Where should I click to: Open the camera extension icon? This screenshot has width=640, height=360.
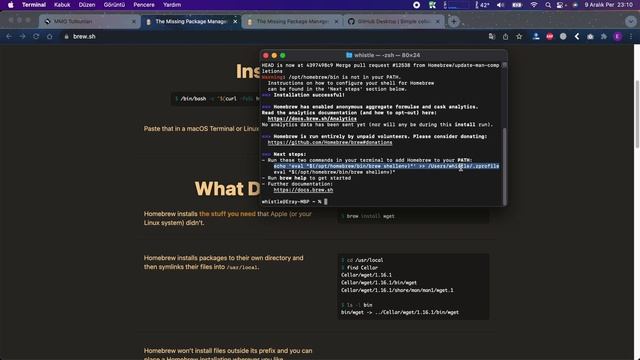(x=590, y=36)
